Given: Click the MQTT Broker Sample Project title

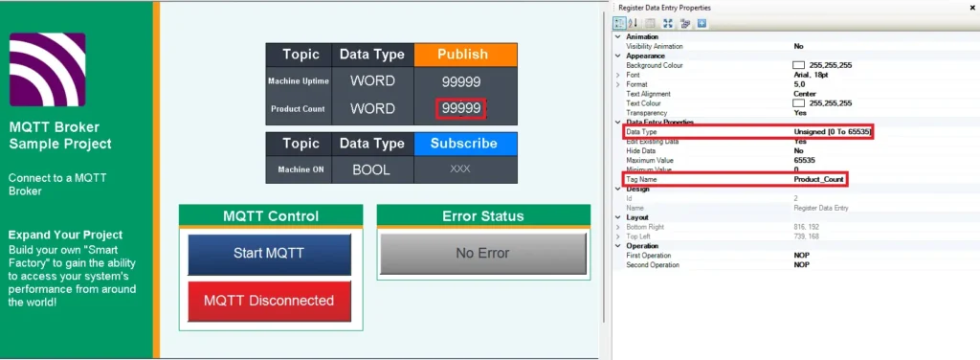Looking at the screenshot, I should 60,136.
